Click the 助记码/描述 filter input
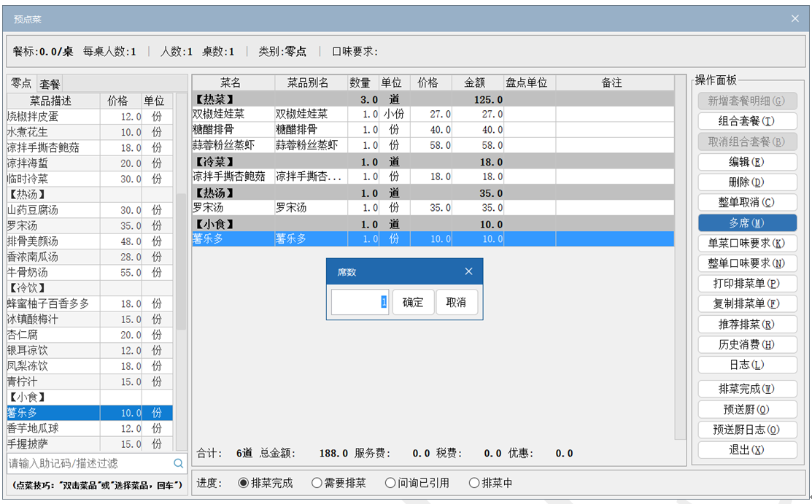This screenshot has width=812, height=504. coord(90,463)
